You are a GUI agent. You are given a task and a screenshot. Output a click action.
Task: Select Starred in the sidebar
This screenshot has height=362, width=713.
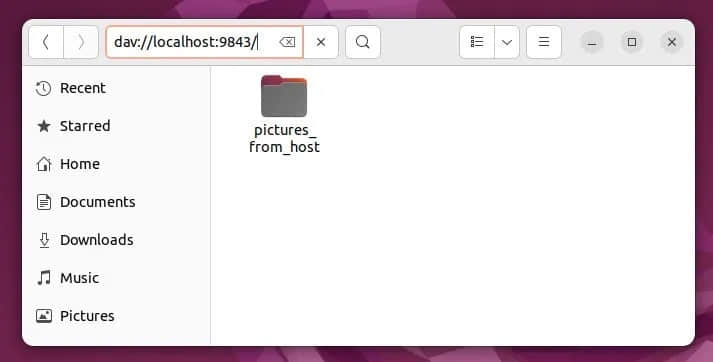click(x=116, y=126)
